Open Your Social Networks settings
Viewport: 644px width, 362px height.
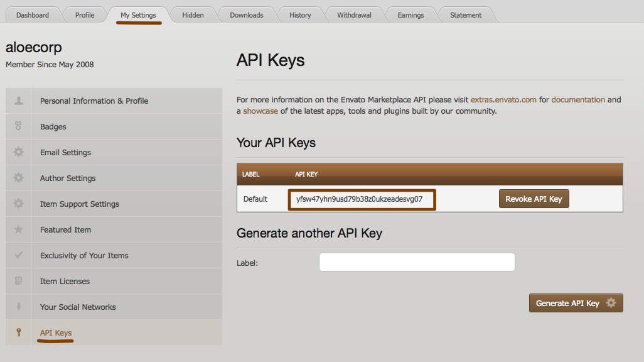click(x=114, y=307)
